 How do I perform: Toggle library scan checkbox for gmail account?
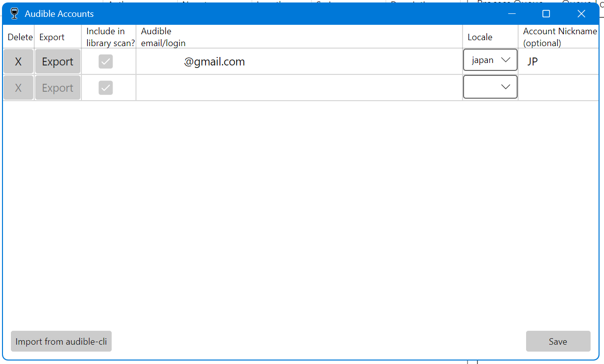[x=106, y=61]
